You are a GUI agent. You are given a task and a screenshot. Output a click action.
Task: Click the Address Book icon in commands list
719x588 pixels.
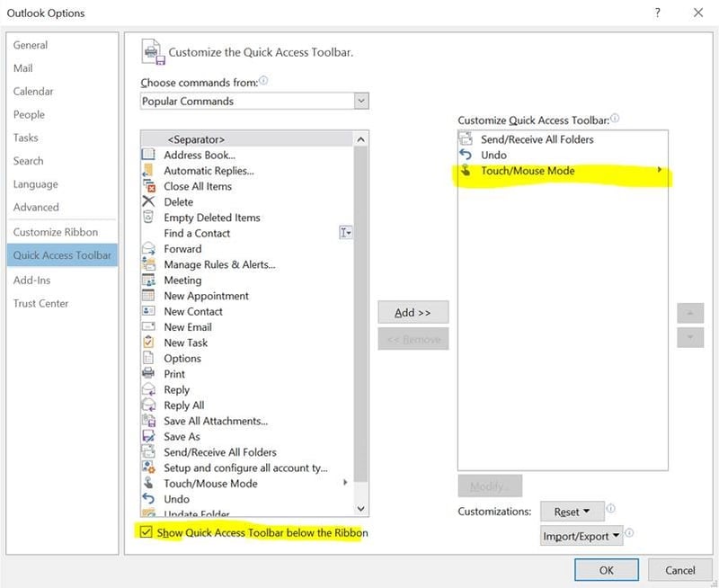pos(148,156)
